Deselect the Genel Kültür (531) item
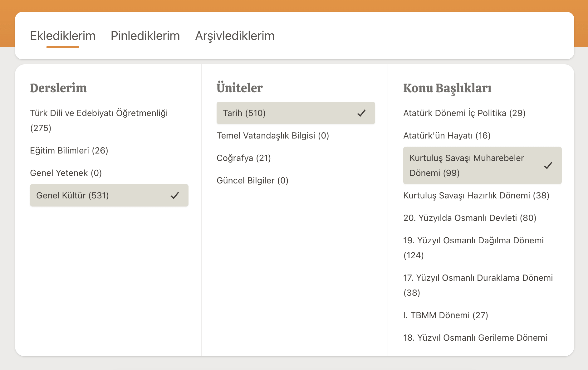The width and height of the screenshot is (588, 370). 72,195
